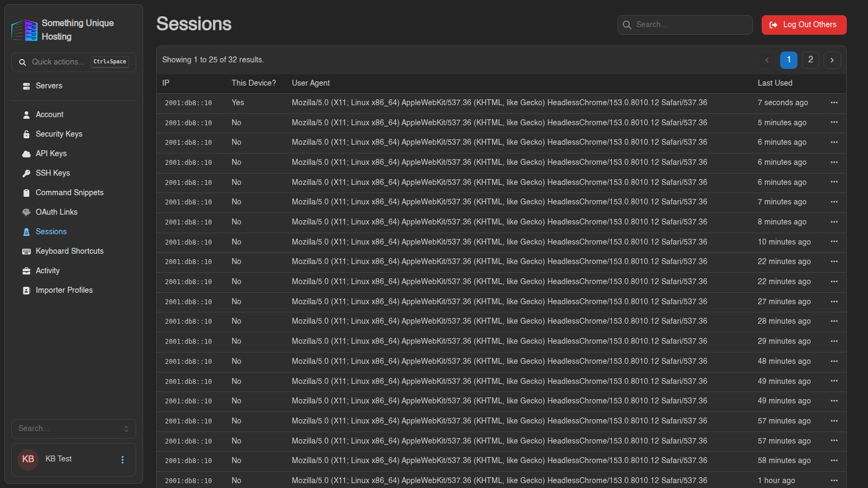Open Activity briefcase icon

pyautogui.click(x=26, y=271)
